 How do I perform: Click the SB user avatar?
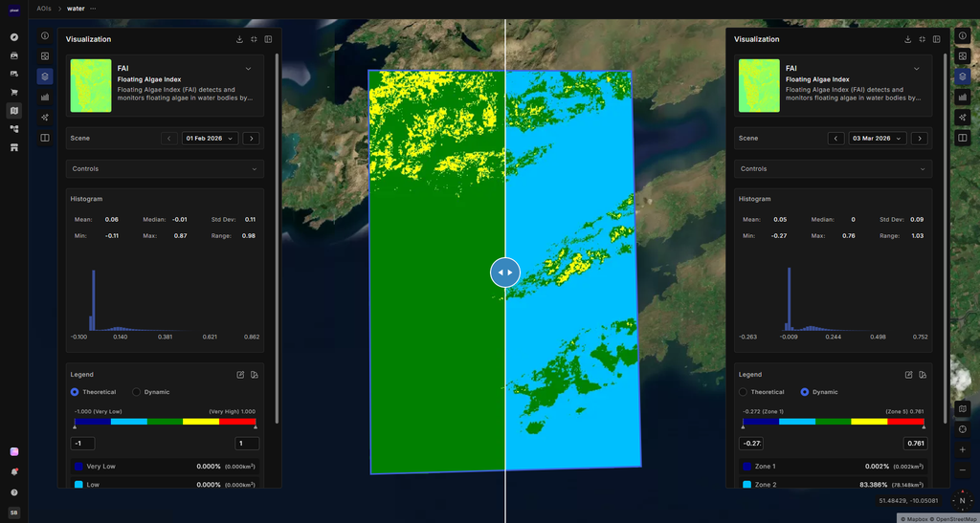coord(13,512)
